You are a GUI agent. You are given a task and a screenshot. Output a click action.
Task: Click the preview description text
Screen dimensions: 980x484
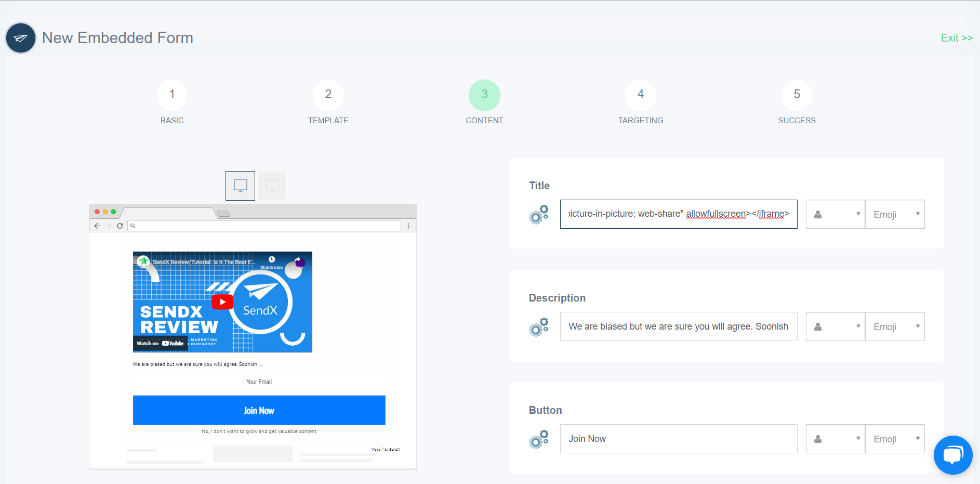[x=198, y=364]
